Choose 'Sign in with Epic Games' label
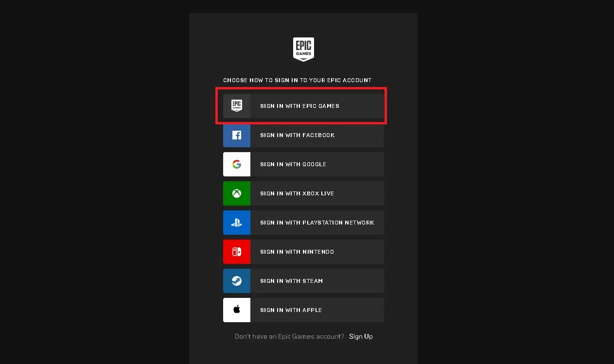This screenshot has height=364, width=614. click(x=299, y=106)
